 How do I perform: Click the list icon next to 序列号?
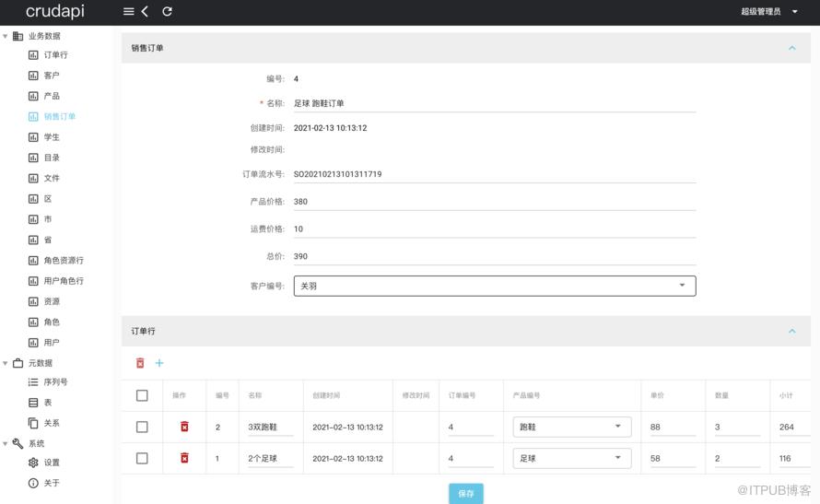tap(33, 382)
